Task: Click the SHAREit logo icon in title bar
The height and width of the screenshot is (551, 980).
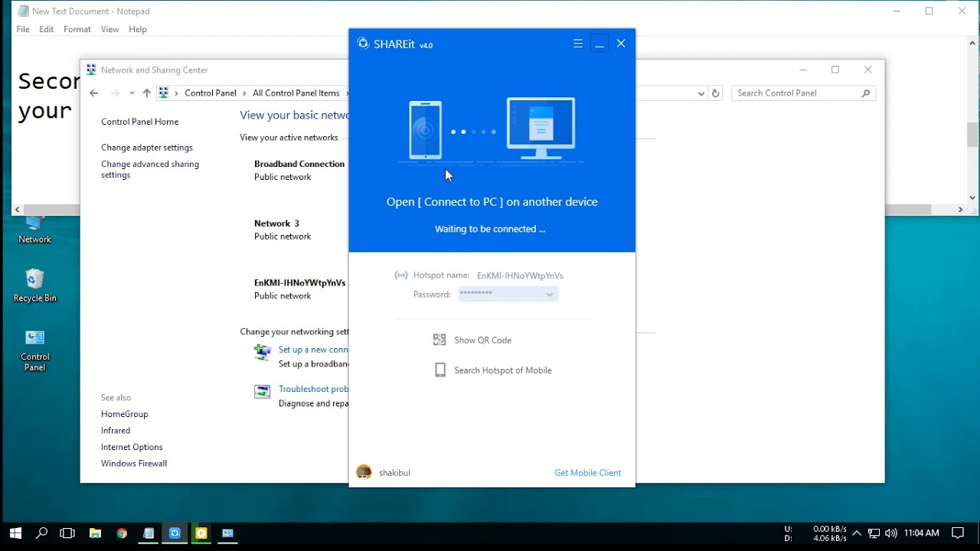Action: (x=363, y=44)
